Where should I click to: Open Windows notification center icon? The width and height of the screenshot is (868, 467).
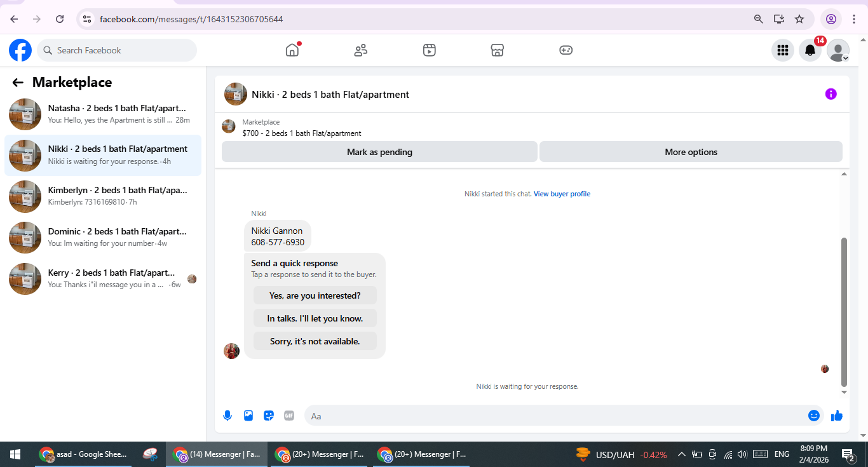[x=848, y=454]
